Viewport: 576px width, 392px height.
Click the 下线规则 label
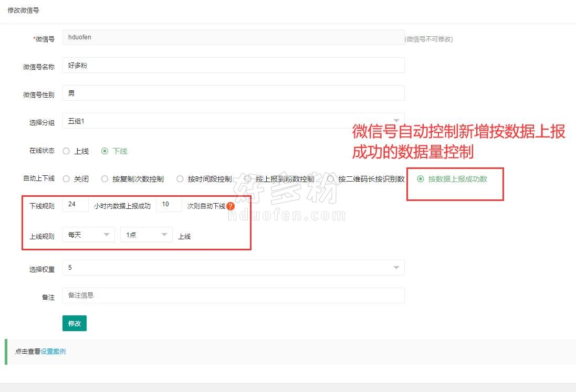42,206
